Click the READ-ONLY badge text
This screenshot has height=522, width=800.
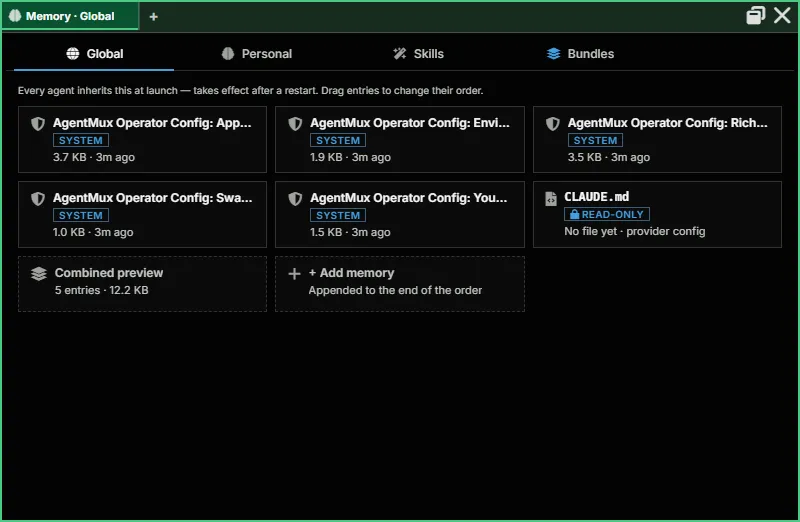tap(612, 214)
